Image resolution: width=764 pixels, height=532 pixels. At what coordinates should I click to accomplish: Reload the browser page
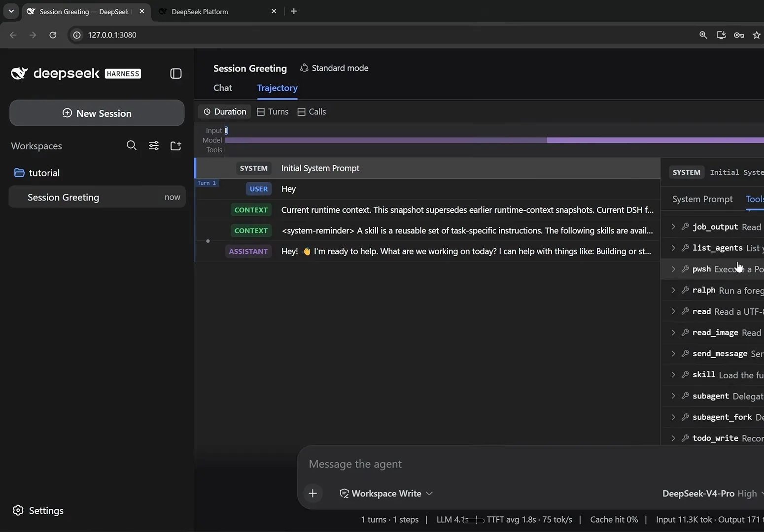[x=53, y=35]
